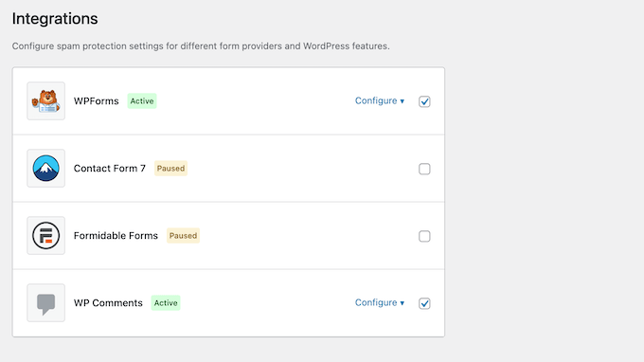
Task: Enable the Contact Form 7 checkbox
Action: tap(424, 169)
